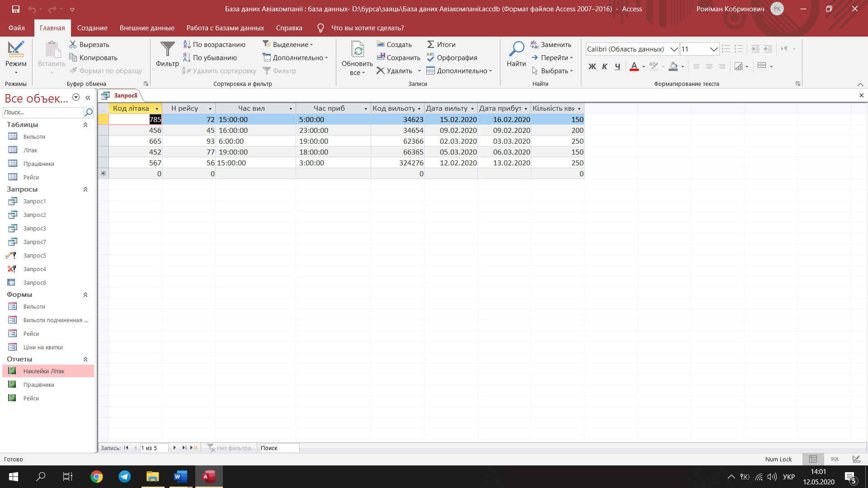Open the font size dropdown

tap(713, 49)
